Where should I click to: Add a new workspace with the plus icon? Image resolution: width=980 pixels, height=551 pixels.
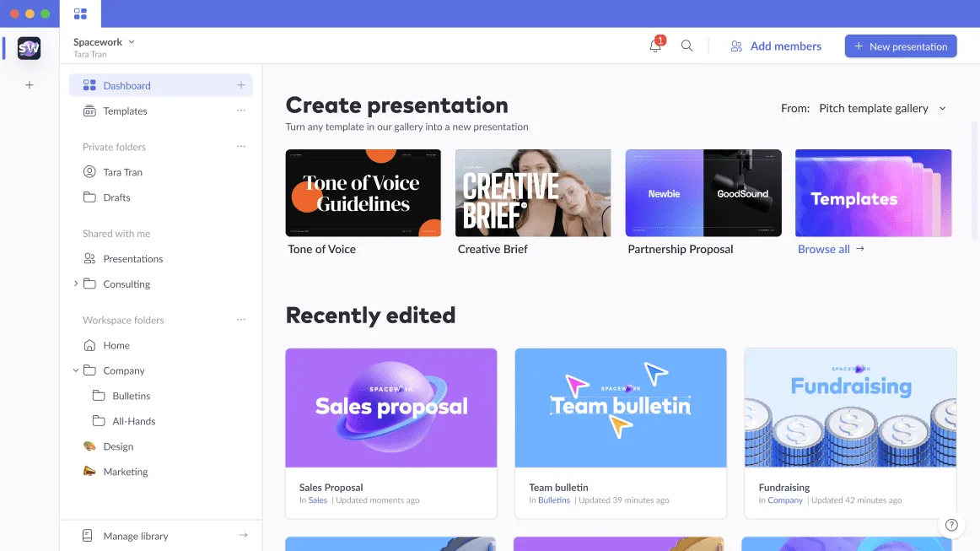[29, 84]
